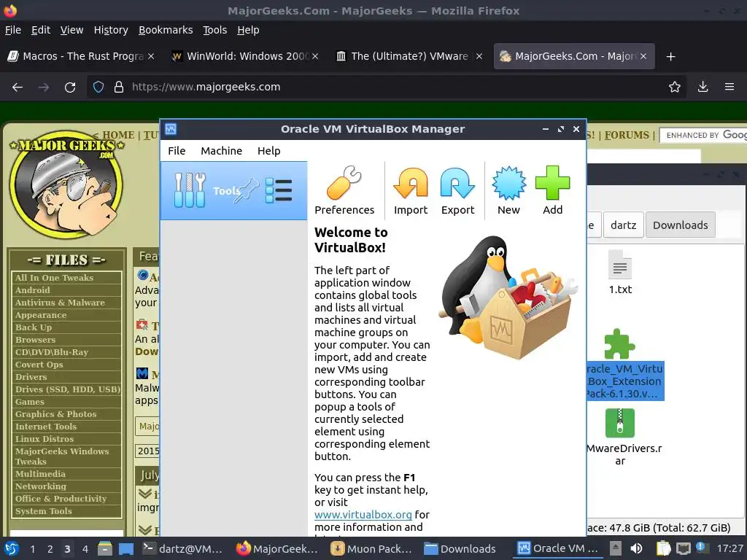Click the VirtualBox window title icon
Image resolution: width=747 pixels, height=560 pixels.
point(171,129)
